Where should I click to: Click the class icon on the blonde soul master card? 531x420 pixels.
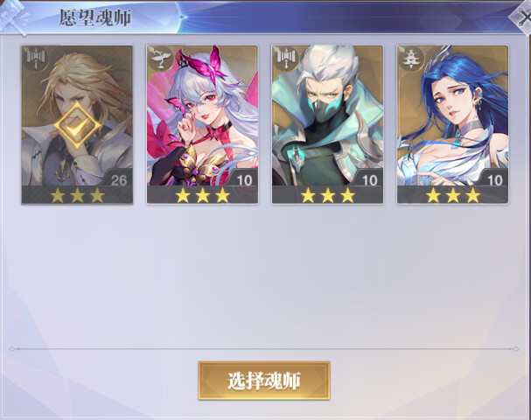36,59
